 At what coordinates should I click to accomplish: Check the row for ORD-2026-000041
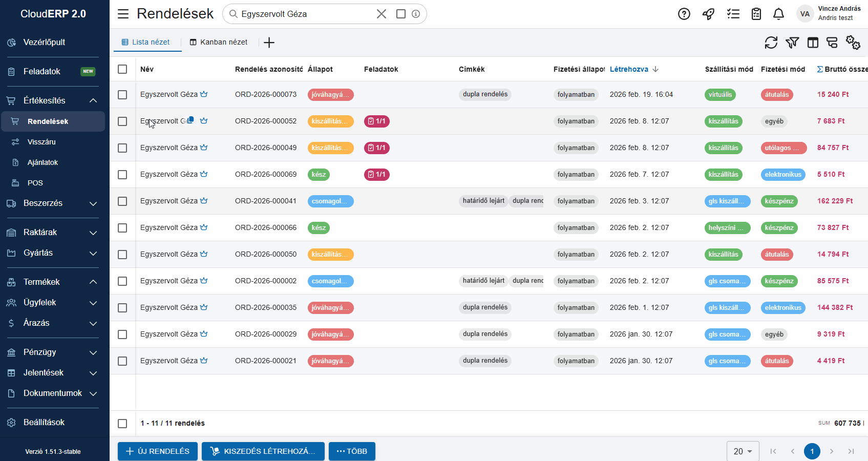pos(122,201)
